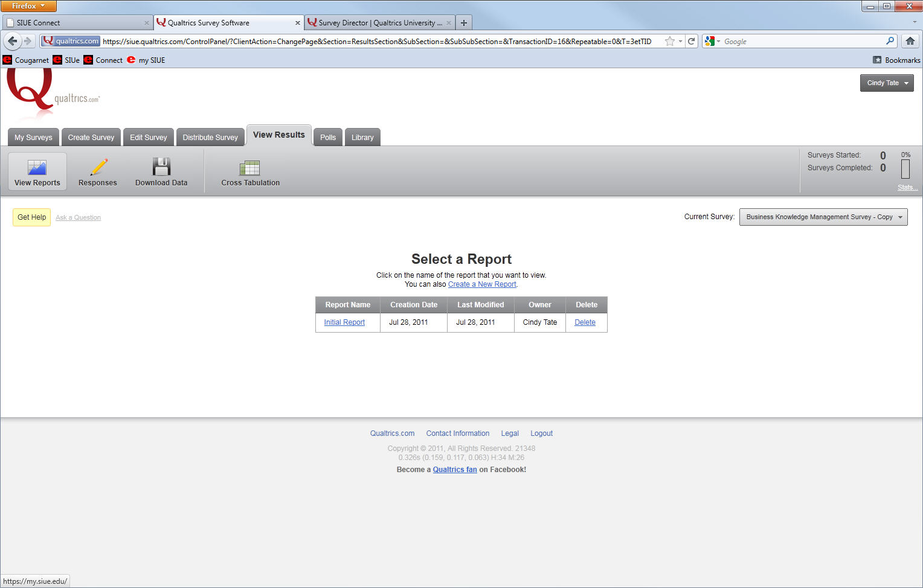This screenshot has height=588, width=923.
Task: Click the View Reports chart icon
Action: click(37, 167)
